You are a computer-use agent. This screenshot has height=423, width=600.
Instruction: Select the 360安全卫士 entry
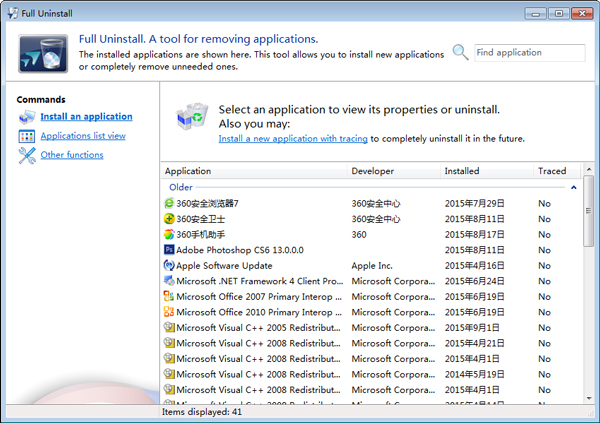pos(371,219)
